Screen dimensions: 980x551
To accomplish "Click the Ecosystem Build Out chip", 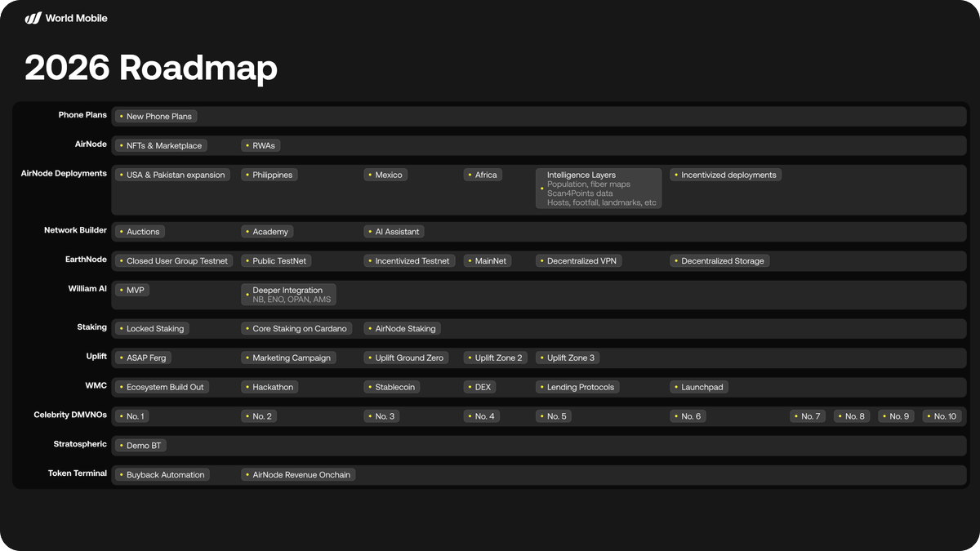I will pos(162,388).
